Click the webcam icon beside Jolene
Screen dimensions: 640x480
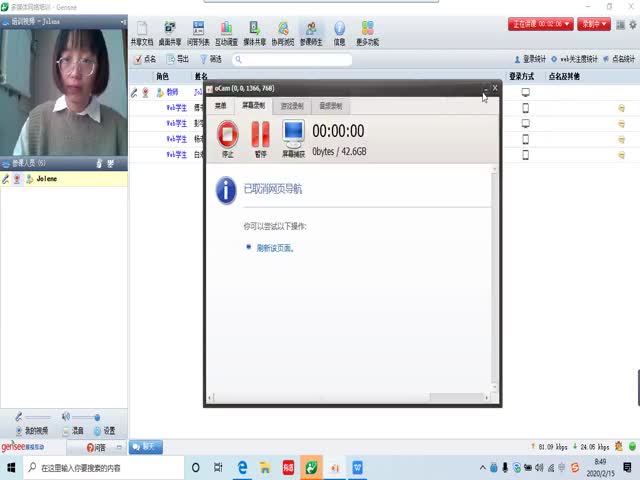point(17,179)
